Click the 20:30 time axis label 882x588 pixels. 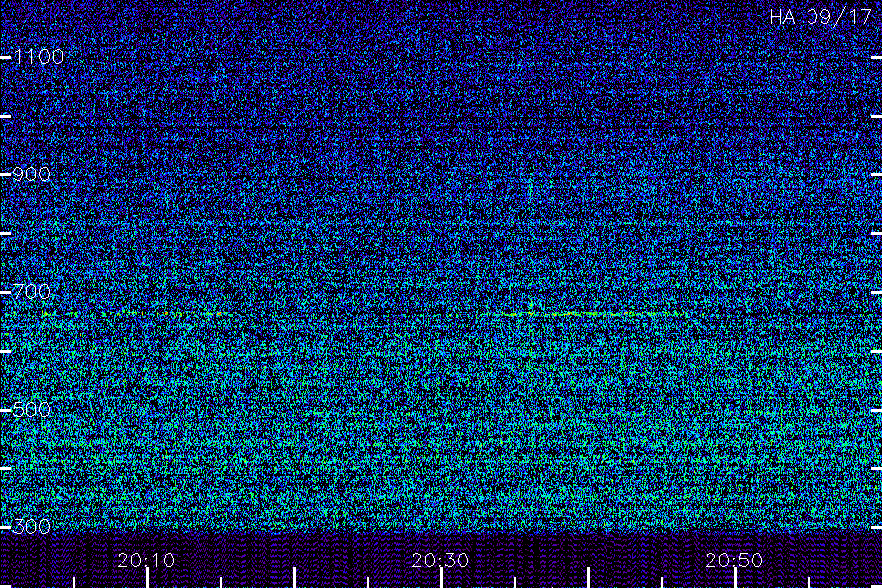440,561
